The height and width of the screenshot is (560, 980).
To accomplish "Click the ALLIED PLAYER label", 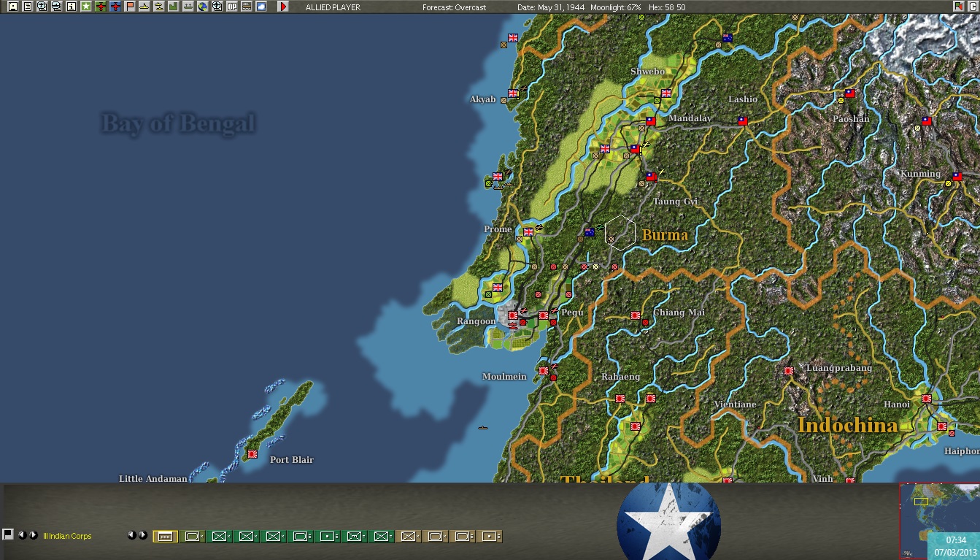I will tap(333, 7).
